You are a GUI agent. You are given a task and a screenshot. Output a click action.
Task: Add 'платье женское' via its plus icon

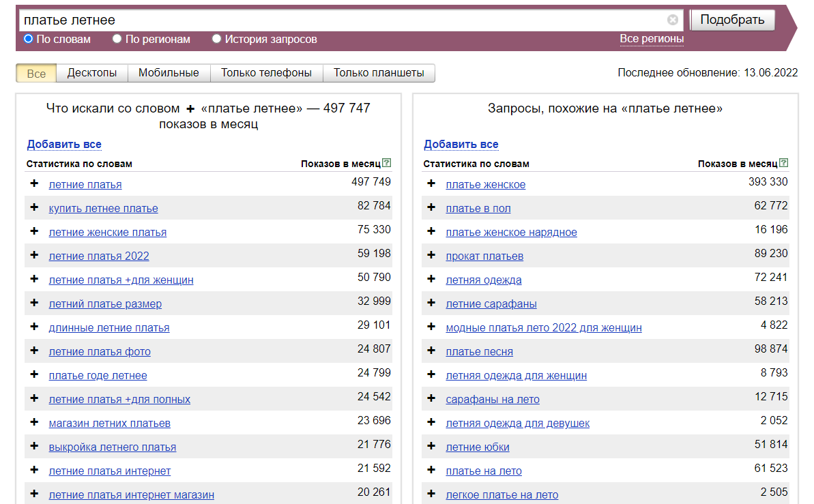click(431, 183)
